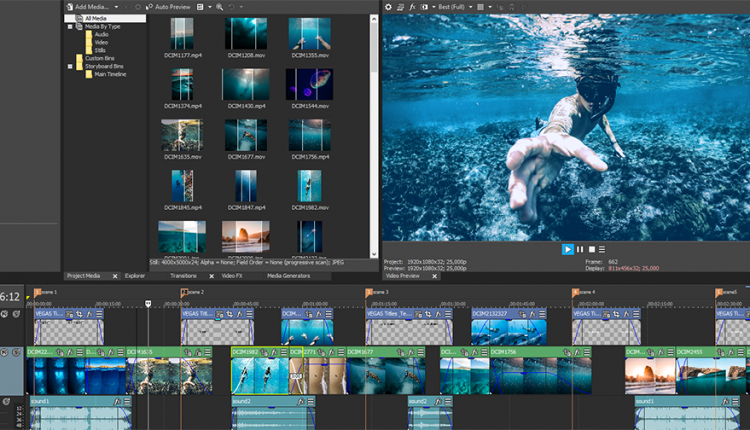This screenshot has height=430, width=750.
Task: Select the Project Media tab
Action: tap(84, 276)
